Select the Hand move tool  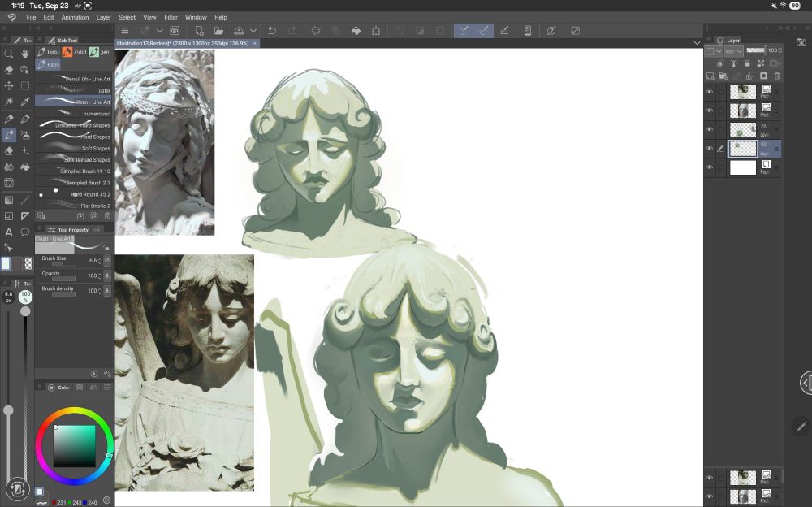pyautogui.click(x=25, y=54)
